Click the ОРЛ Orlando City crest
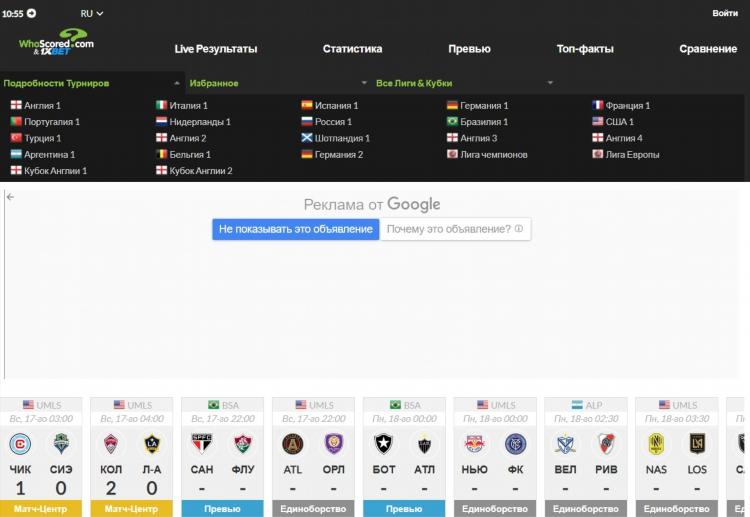Screen dimensions: 750x517 (333, 444)
